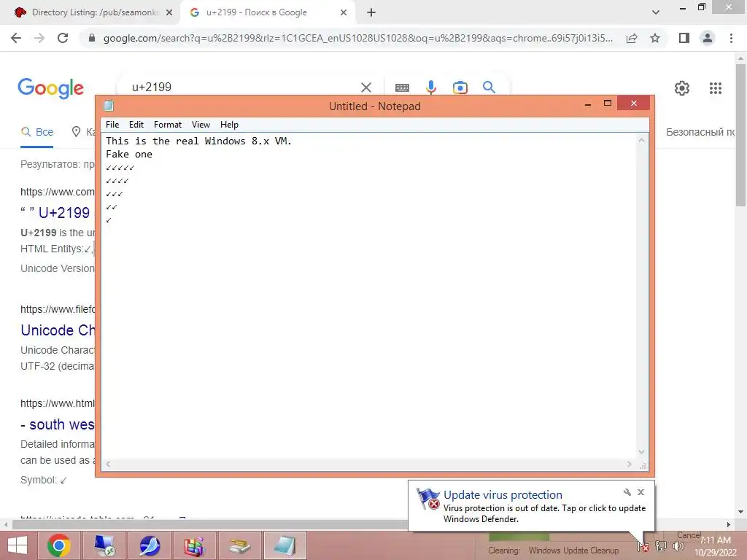Open notification options wrench icon
The width and height of the screenshot is (747, 560).
[x=627, y=492]
